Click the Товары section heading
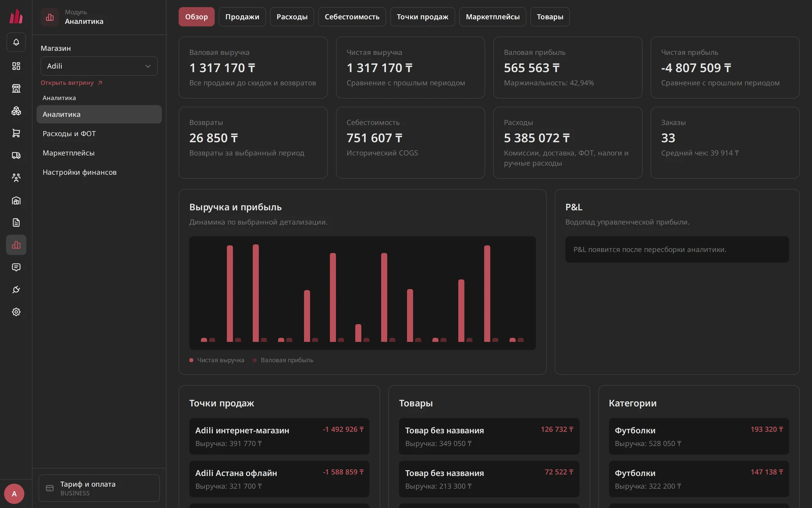The width and height of the screenshot is (812, 508). click(x=416, y=403)
